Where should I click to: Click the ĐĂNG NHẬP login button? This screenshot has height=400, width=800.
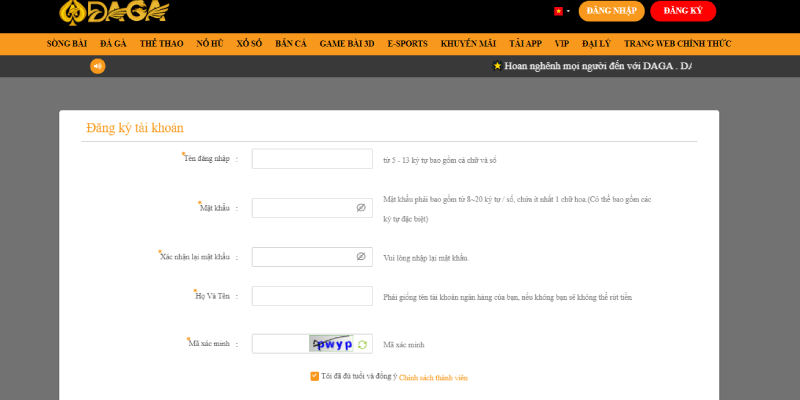tap(611, 11)
